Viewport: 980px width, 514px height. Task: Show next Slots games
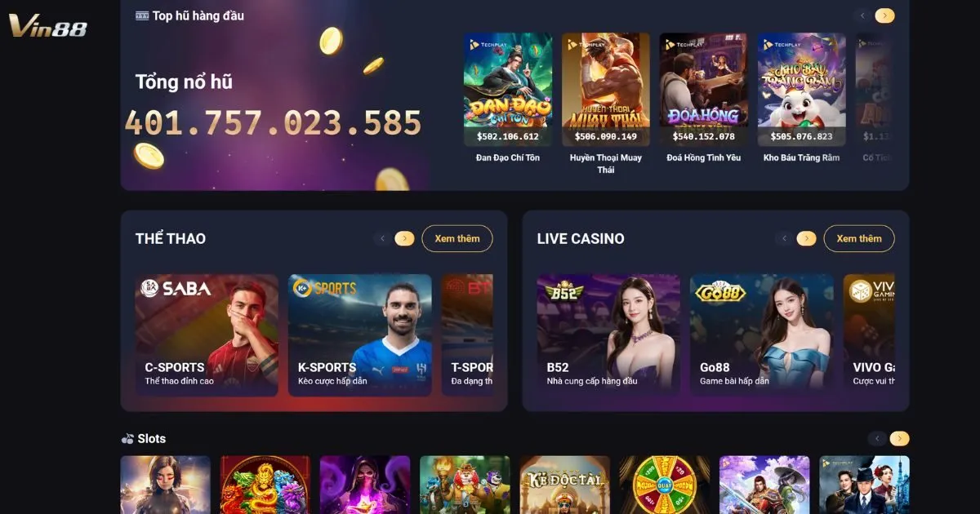[899, 438]
